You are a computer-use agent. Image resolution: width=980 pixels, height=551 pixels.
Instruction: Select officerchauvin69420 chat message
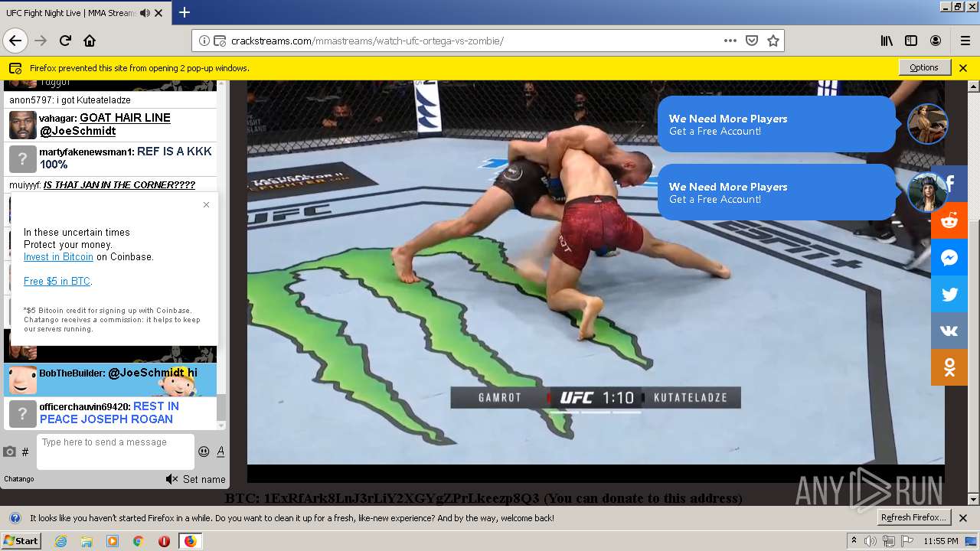(110, 413)
